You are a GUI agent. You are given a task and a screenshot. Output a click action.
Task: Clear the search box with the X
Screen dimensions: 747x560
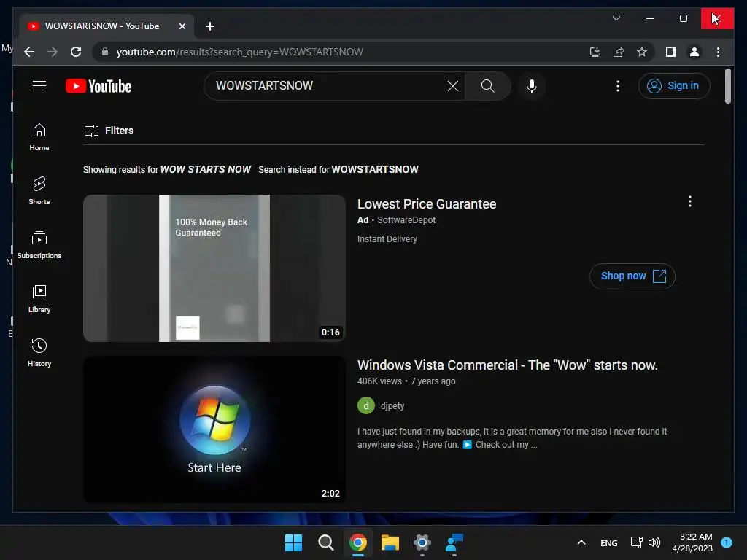[452, 86]
